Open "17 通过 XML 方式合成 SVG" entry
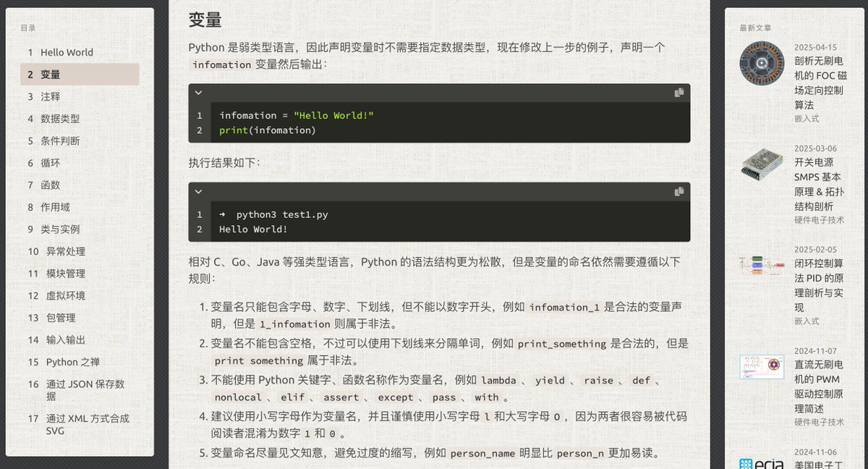The width and height of the screenshot is (868, 469). point(80,424)
